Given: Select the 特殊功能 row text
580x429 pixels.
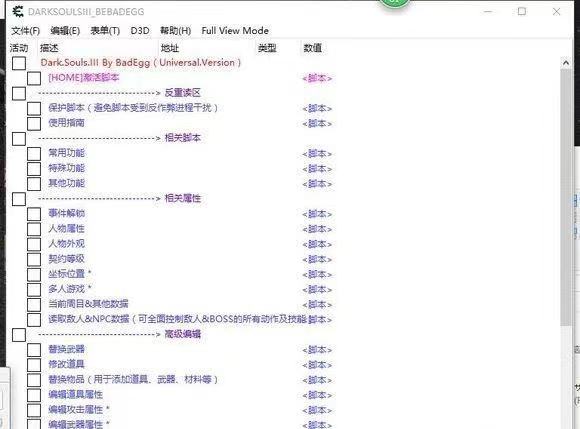Looking at the screenshot, I should point(66,168).
